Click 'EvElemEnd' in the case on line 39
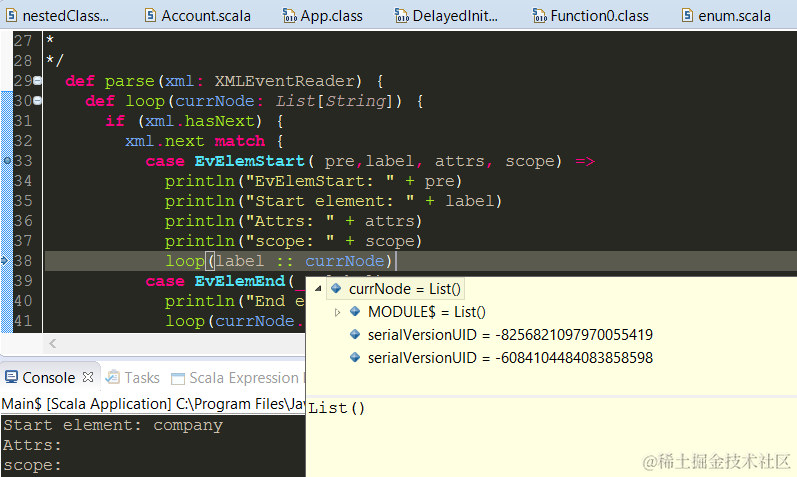Viewport: 797px width, 477px height. (x=239, y=281)
